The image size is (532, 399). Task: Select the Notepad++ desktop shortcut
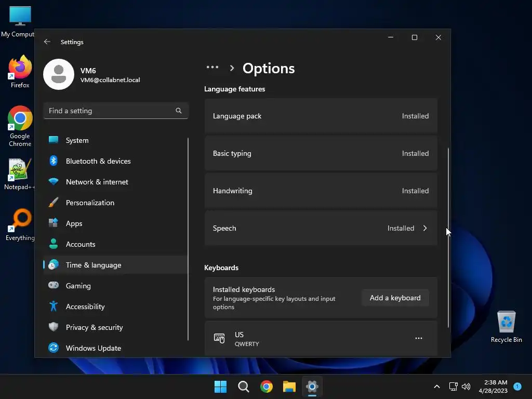click(x=20, y=175)
